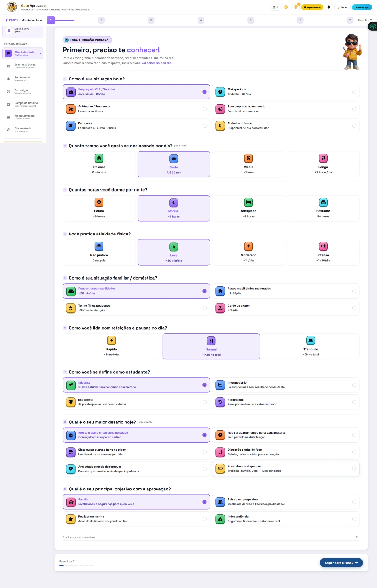Open Seu Arsenal in sidebar
The width and height of the screenshot is (377, 588).
click(x=23, y=79)
